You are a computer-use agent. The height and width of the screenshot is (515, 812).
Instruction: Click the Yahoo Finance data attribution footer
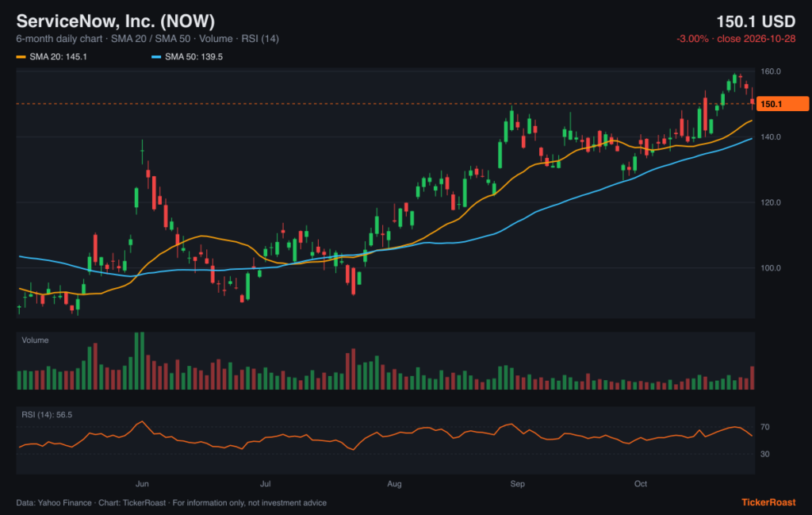point(171,503)
